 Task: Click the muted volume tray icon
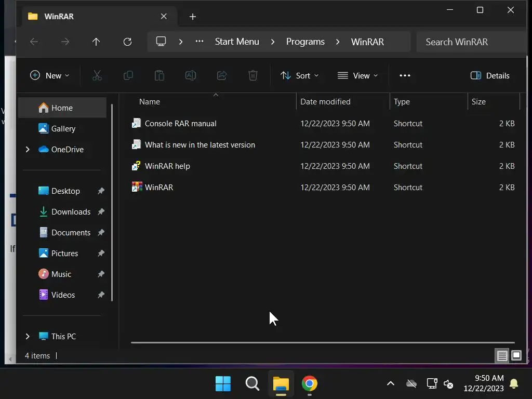coord(448,384)
